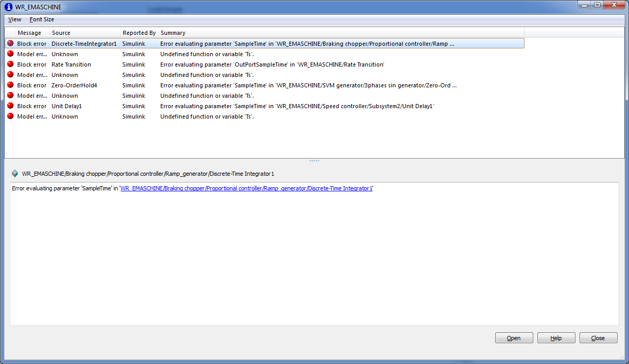Follow the Discrete-Time Integrator1 block hyperlink

(246, 188)
